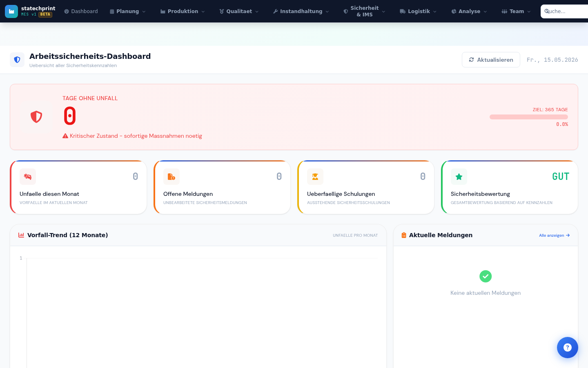Click the Offene Meldungen title

[x=188, y=194]
